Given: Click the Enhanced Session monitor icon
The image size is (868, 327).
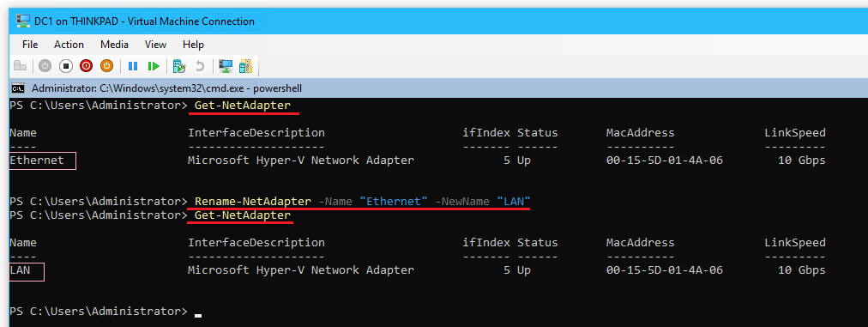Looking at the screenshot, I should point(226,66).
